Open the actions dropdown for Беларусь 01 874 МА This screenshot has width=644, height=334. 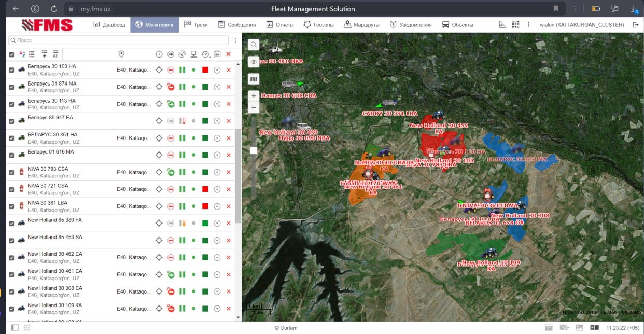(x=217, y=87)
